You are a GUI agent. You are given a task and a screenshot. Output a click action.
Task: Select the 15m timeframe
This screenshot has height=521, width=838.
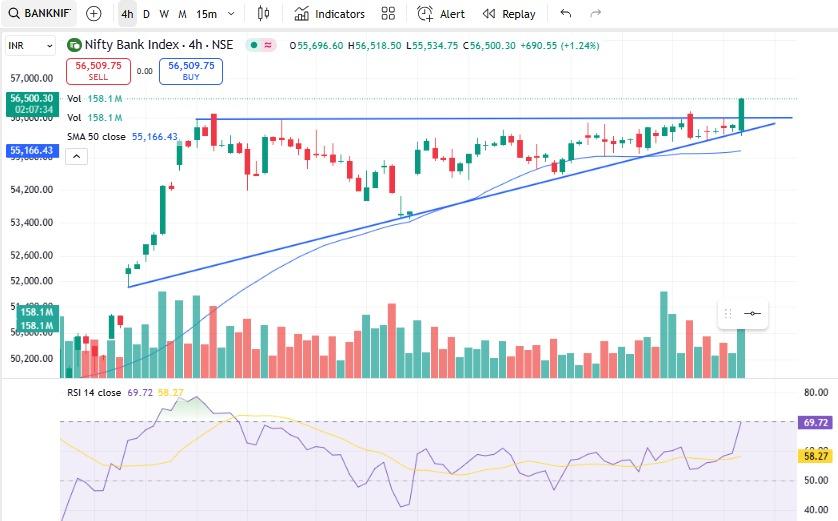tap(206, 14)
